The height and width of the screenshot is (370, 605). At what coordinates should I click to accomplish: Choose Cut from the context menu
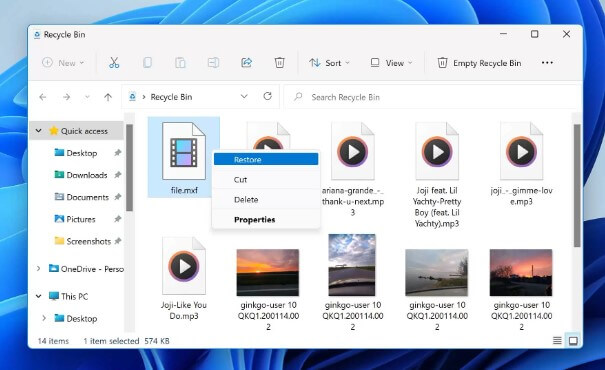(266, 179)
